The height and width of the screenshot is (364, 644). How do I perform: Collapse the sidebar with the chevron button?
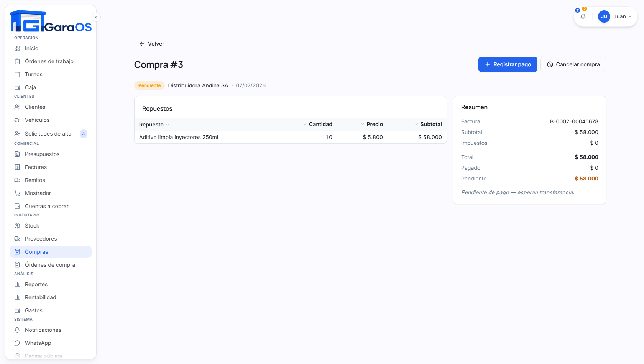click(x=96, y=17)
